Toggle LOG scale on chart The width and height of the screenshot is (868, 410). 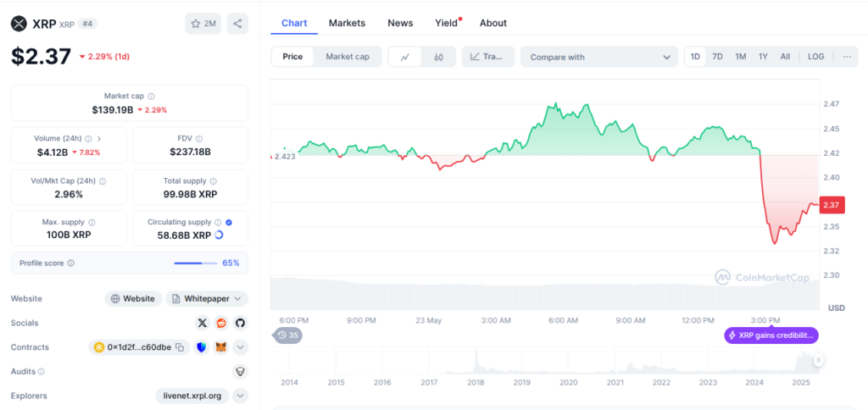816,57
